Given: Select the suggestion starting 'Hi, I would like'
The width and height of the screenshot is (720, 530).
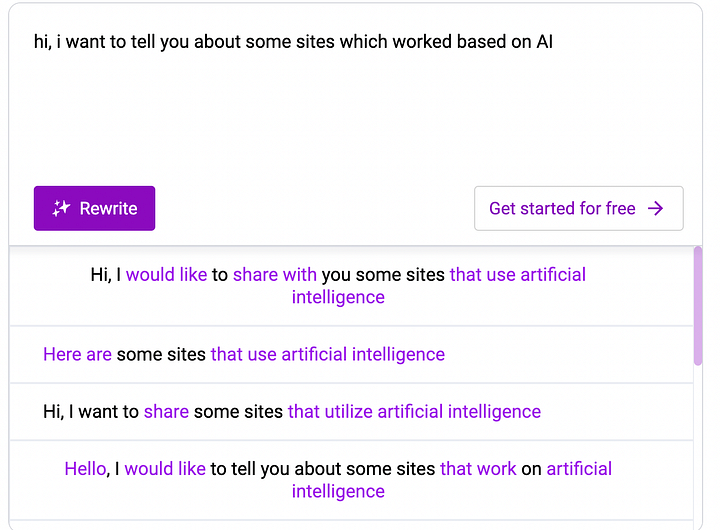Looking at the screenshot, I should 351,286.
